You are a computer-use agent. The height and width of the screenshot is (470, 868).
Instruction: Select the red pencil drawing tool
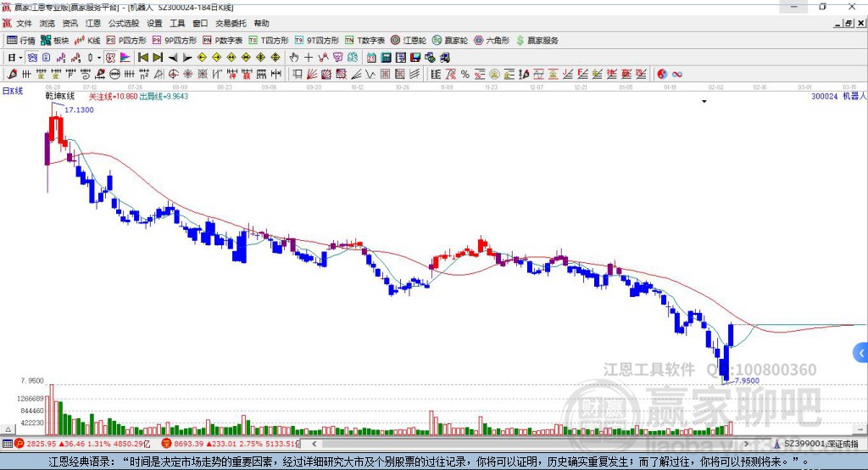(x=12, y=75)
